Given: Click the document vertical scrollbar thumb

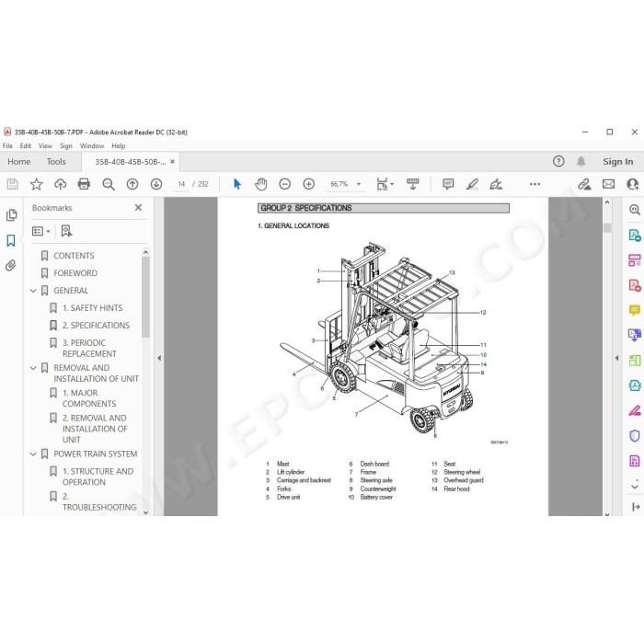Looking at the screenshot, I should [607, 228].
